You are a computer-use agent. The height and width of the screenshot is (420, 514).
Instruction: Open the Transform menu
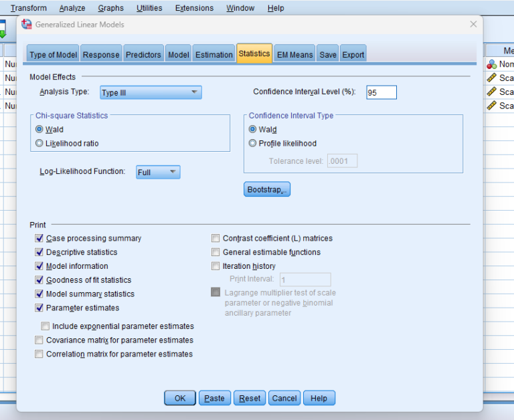(x=29, y=8)
